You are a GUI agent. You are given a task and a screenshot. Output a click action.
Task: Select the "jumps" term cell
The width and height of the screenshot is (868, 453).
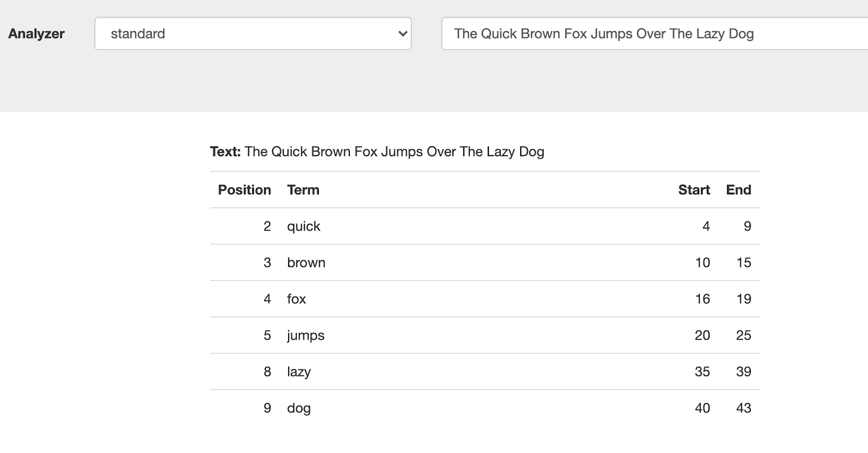point(305,335)
